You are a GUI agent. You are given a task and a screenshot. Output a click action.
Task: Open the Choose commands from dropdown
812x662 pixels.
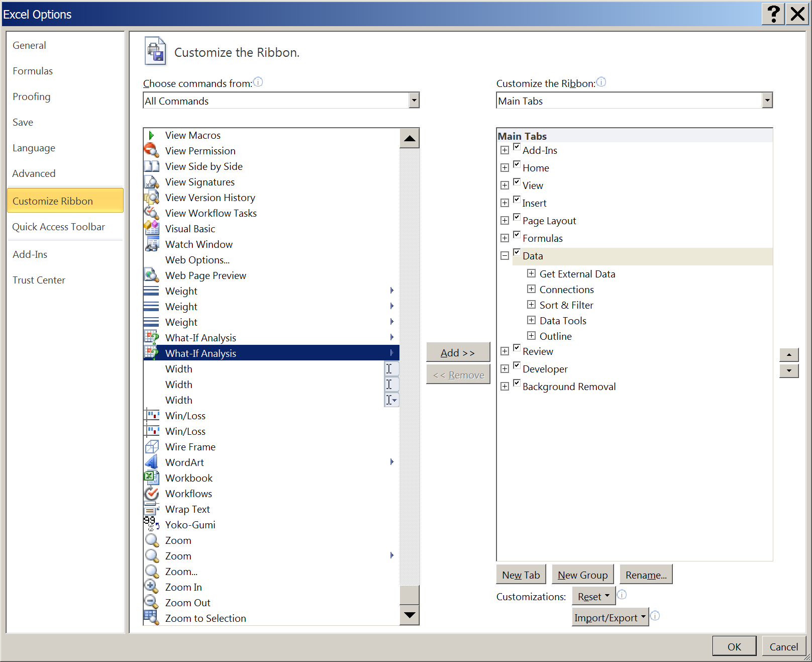click(x=414, y=101)
